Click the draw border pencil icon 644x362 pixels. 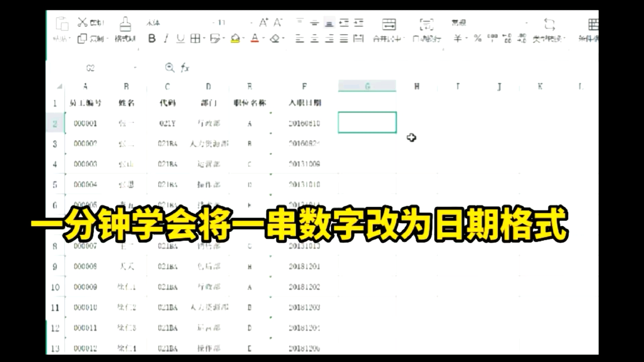(215, 39)
